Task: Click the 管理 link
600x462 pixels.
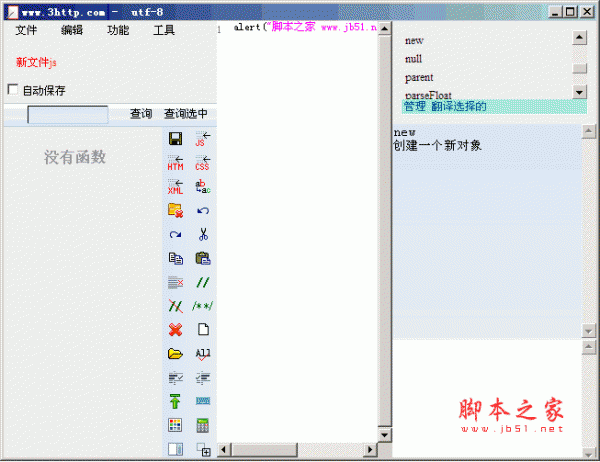Action: pos(414,106)
